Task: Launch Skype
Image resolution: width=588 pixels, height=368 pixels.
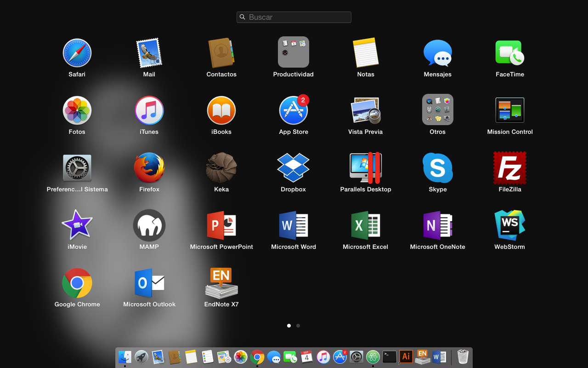Action: pos(438,168)
